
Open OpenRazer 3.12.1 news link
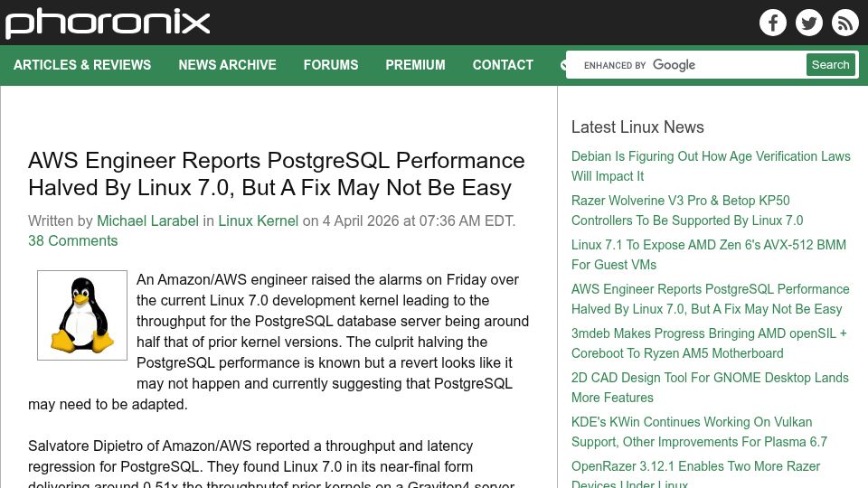(x=696, y=474)
